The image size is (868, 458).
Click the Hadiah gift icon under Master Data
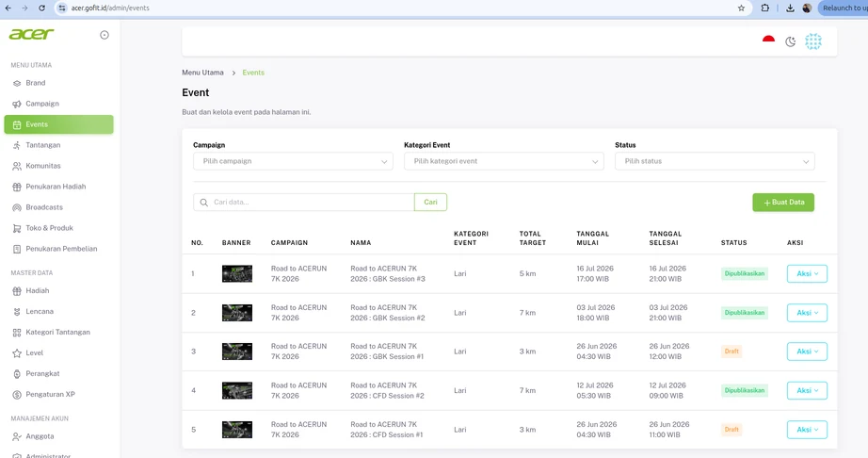[17, 291]
